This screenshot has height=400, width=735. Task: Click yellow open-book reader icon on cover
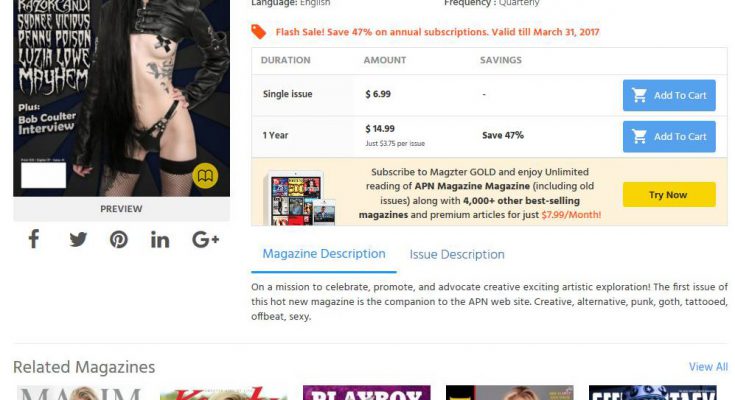(x=205, y=176)
